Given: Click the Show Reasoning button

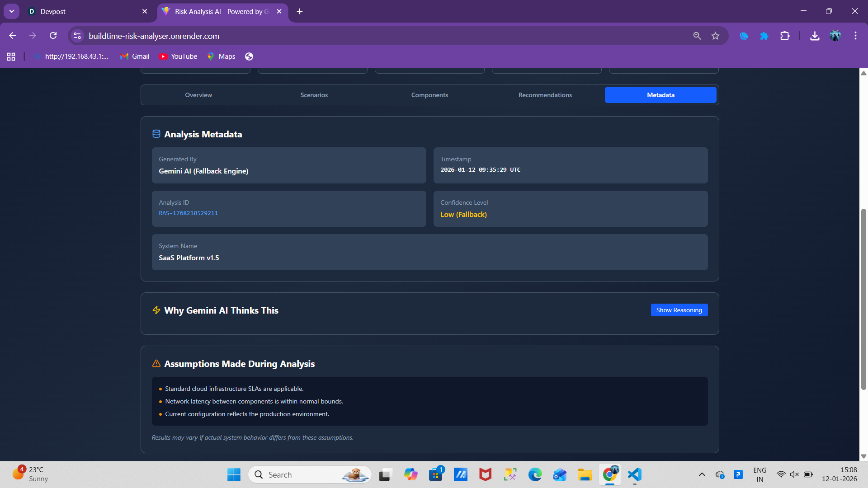Looking at the screenshot, I should tap(679, 310).
